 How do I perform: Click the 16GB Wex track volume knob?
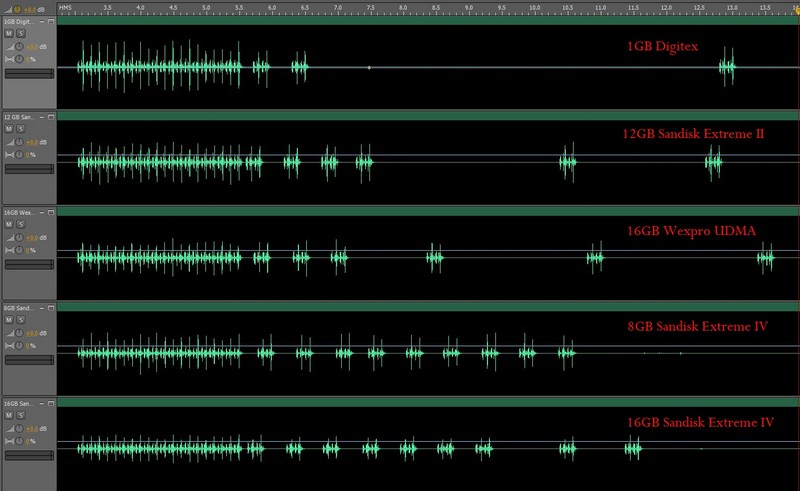(x=19, y=237)
